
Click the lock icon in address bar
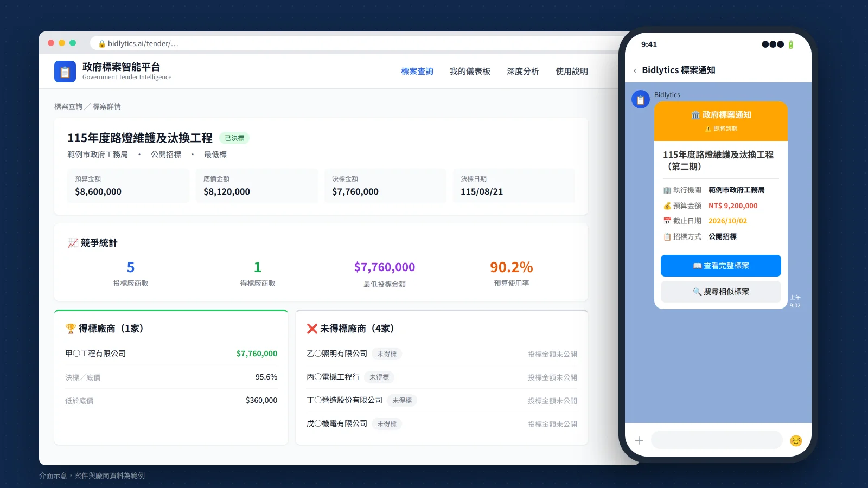click(x=102, y=43)
